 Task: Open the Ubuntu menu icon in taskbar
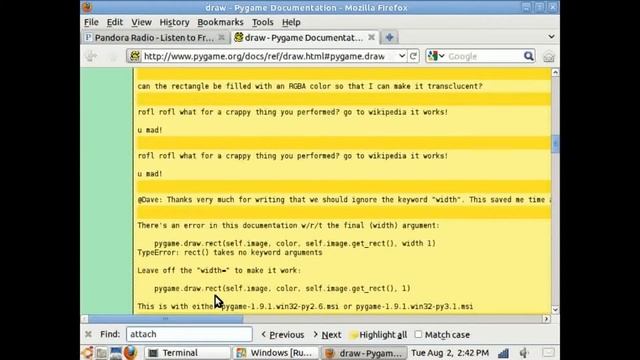click(x=87, y=353)
